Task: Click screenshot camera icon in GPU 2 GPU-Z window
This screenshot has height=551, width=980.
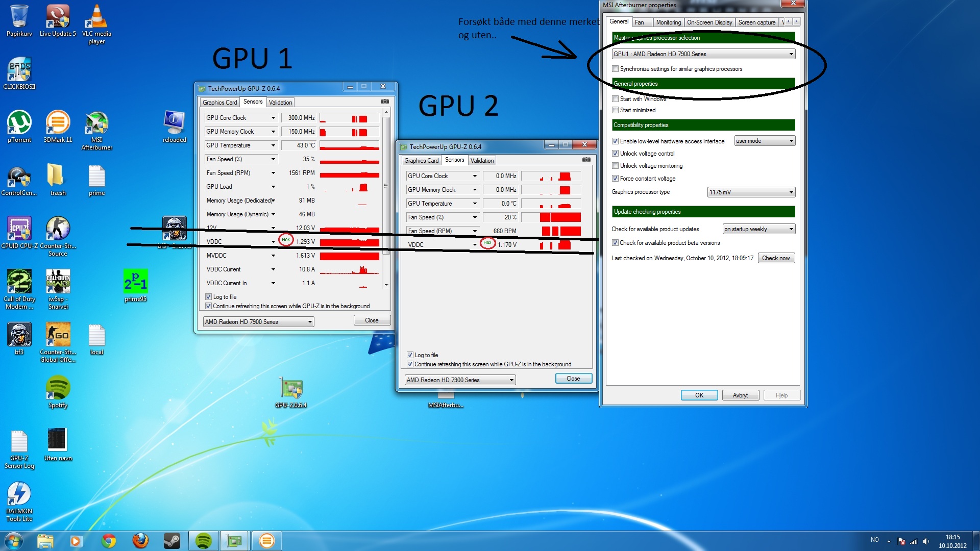Action: pyautogui.click(x=586, y=160)
